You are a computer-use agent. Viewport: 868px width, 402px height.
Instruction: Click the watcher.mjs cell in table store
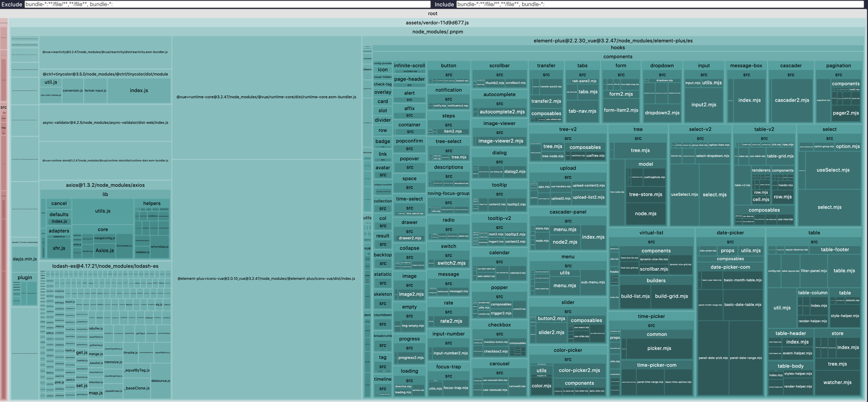pyautogui.click(x=838, y=382)
